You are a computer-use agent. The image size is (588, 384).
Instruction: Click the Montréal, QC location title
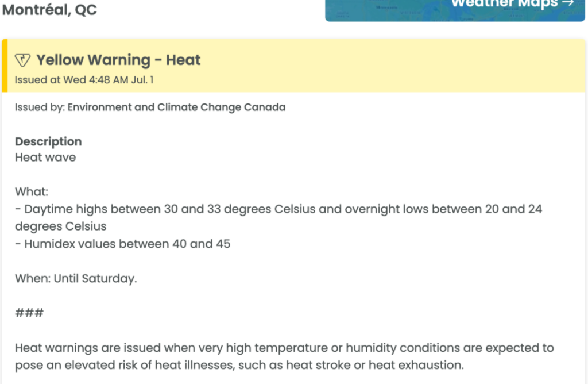point(49,9)
